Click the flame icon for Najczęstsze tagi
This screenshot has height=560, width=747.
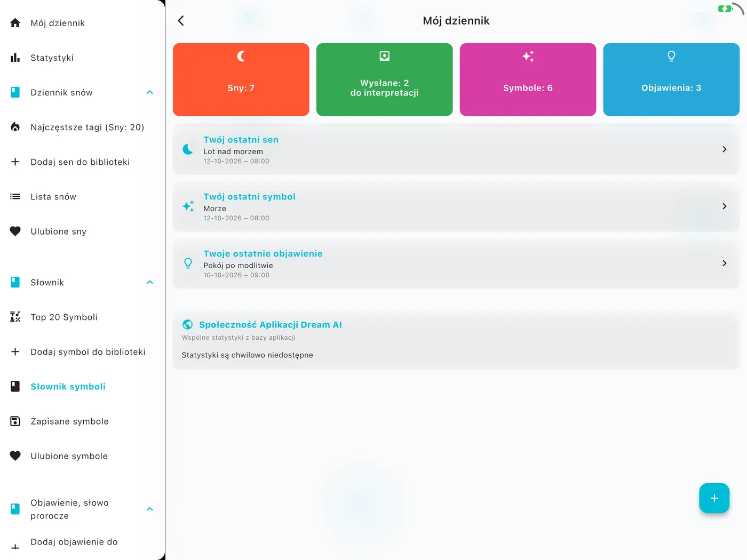click(15, 127)
